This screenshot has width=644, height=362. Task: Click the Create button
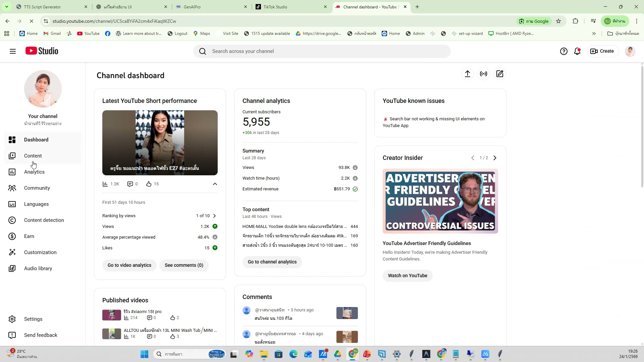(602, 51)
